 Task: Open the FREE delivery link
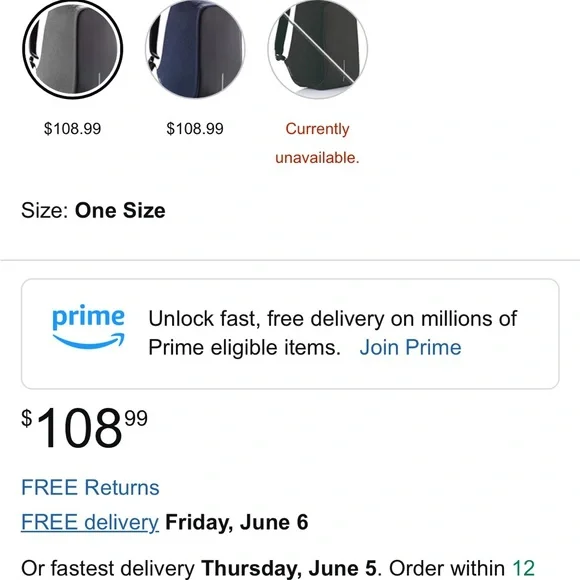(90, 522)
